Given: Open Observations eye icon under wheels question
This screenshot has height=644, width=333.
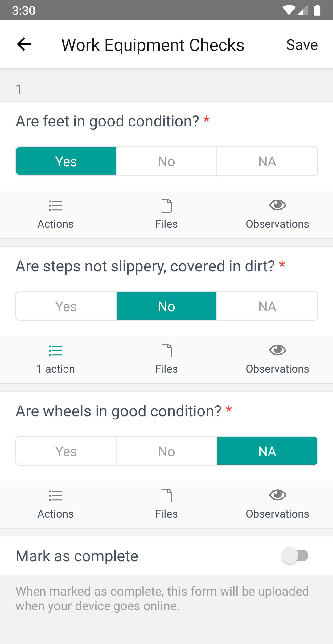Looking at the screenshot, I should [277, 495].
